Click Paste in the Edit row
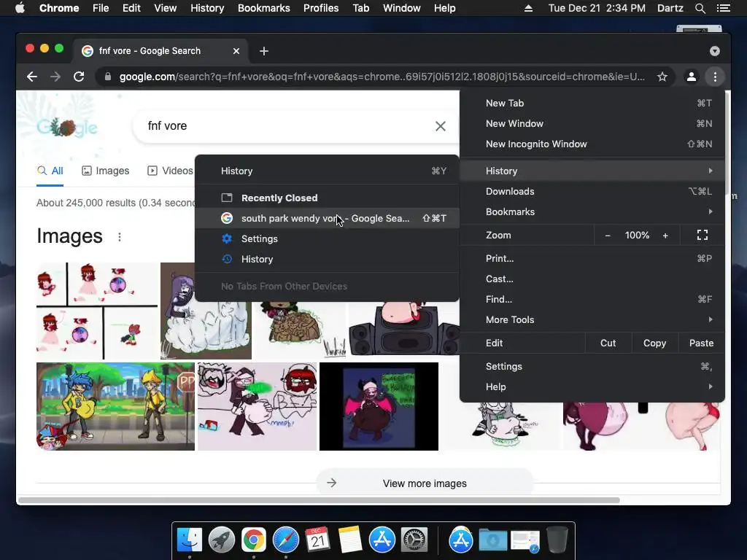The image size is (747, 560). [701, 343]
